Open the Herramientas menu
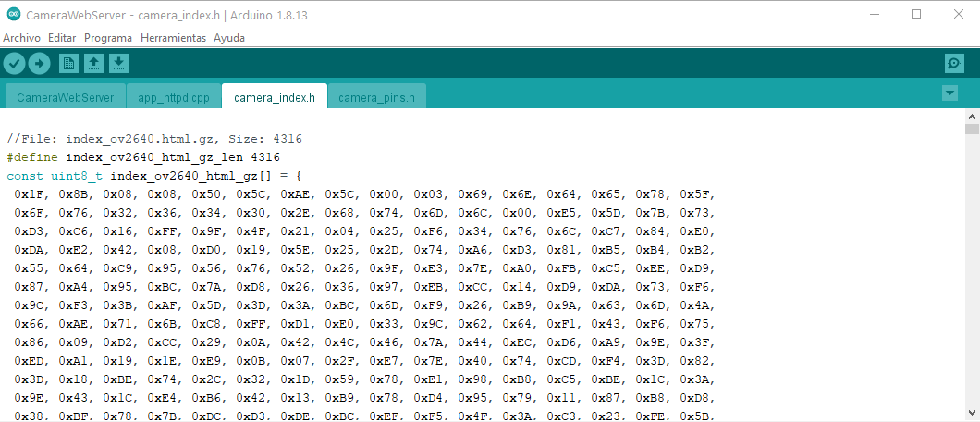The image size is (980, 422). 173,38
